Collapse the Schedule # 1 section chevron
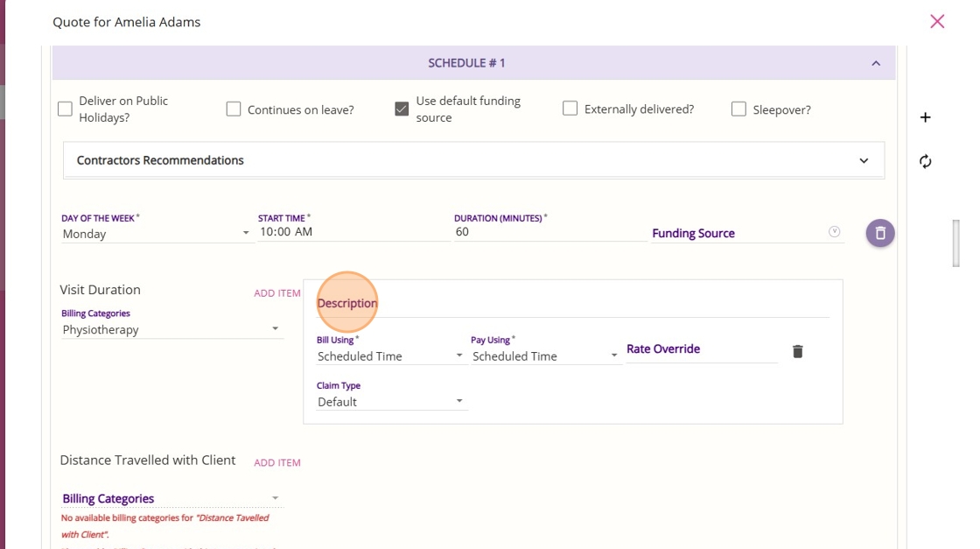The height and width of the screenshot is (549, 980). coord(876,63)
